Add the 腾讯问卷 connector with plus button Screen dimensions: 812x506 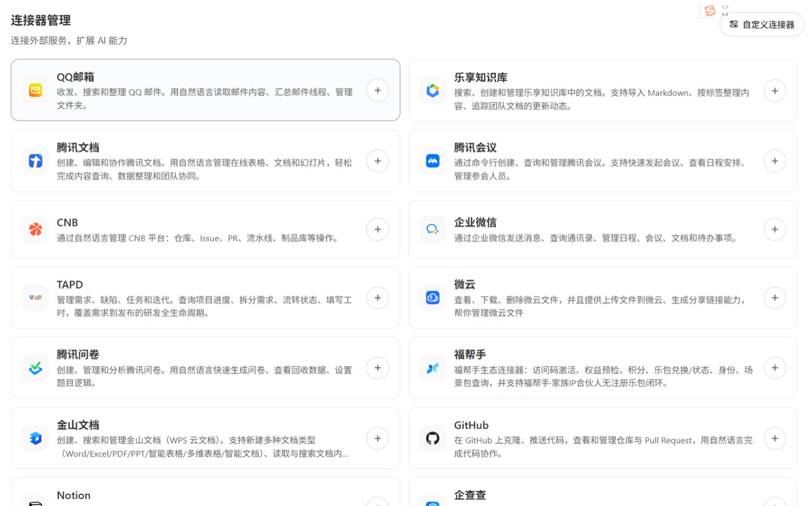[377, 368]
